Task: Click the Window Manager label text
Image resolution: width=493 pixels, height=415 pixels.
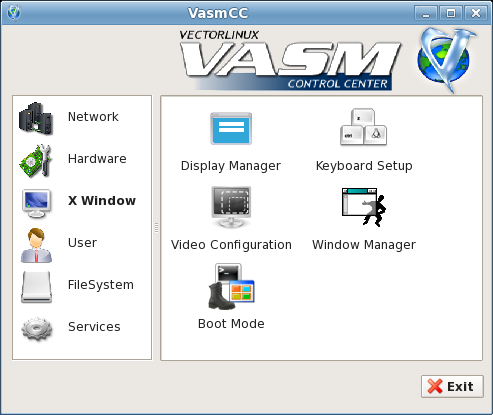Action: point(364,245)
